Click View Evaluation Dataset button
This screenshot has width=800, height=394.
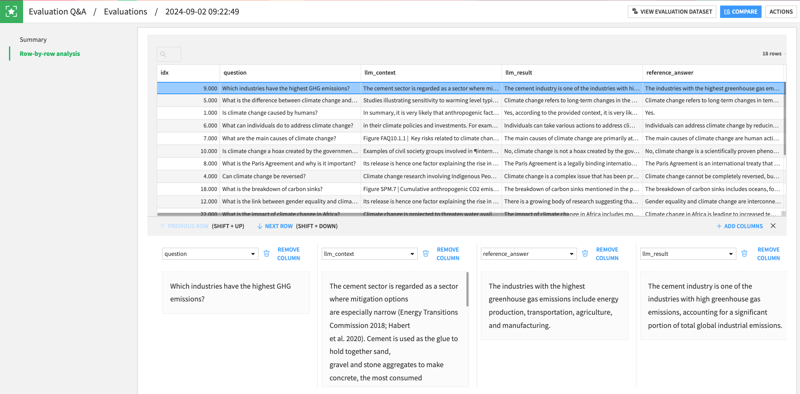coord(672,12)
